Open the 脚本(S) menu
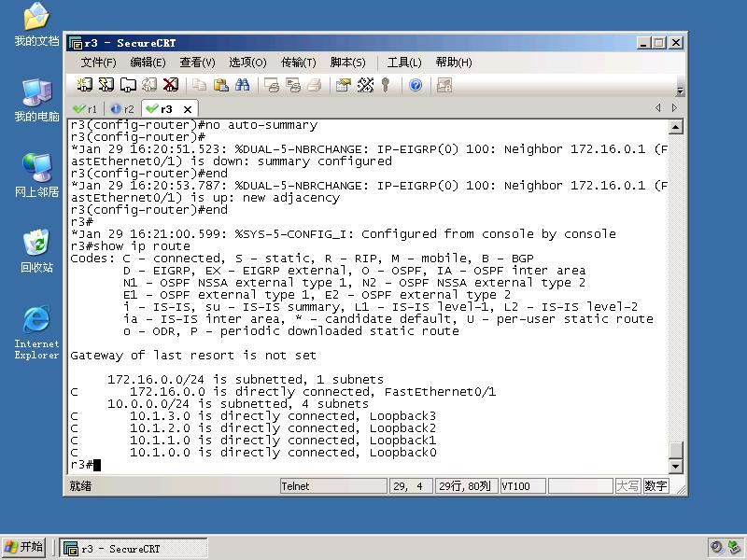Screen dimensions: 747x560 click(x=347, y=63)
